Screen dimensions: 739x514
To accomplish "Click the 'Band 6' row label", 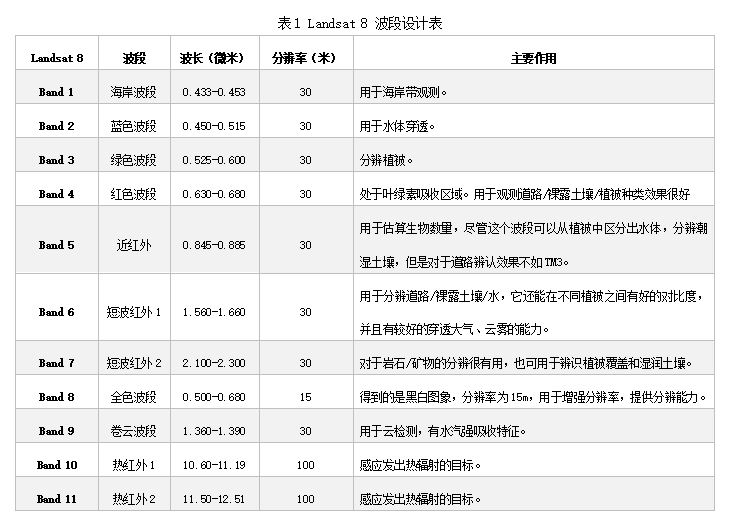I will coord(56,312).
